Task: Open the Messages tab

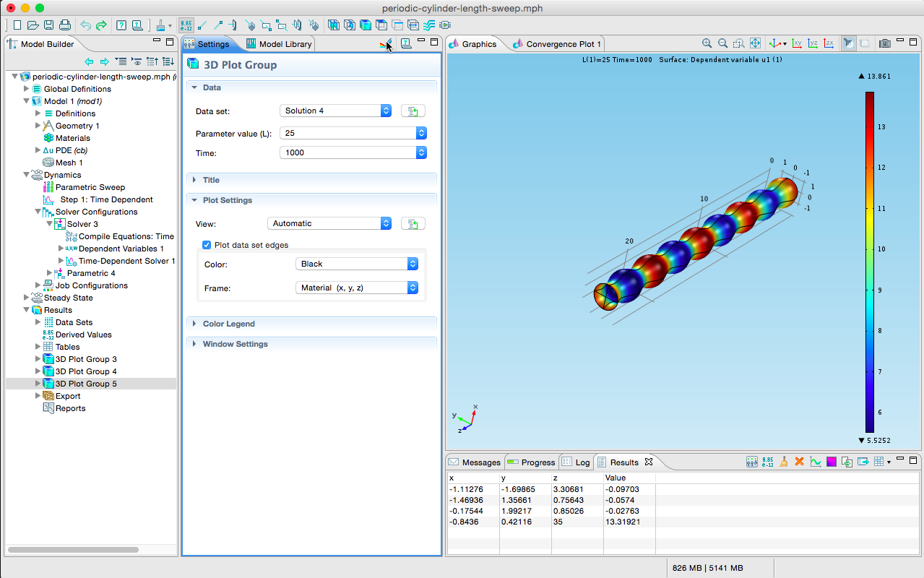Action: pyautogui.click(x=474, y=462)
